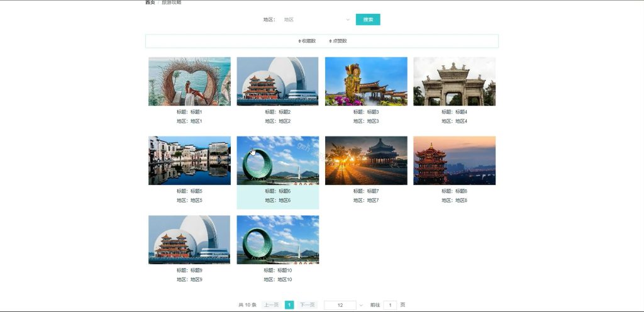Open the heart-shaped nest thumbnail 标题1
The height and width of the screenshot is (312, 644).
(189, 81)
